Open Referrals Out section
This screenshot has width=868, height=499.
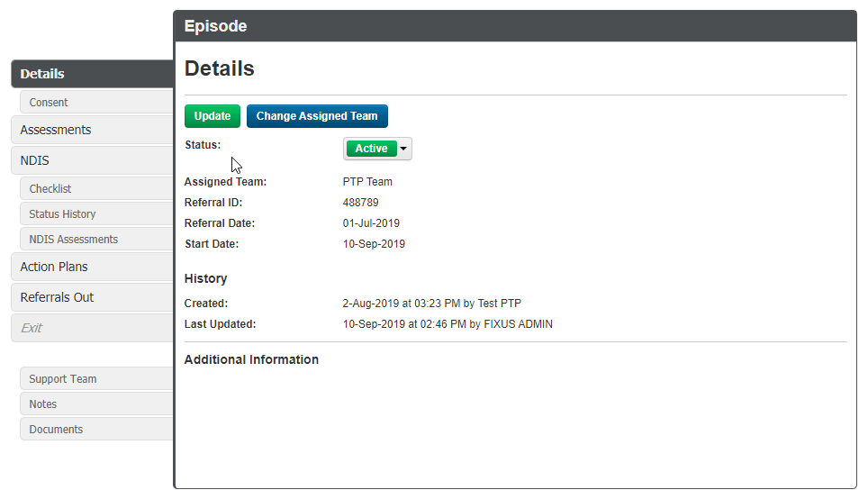click(x=93, y=297)
